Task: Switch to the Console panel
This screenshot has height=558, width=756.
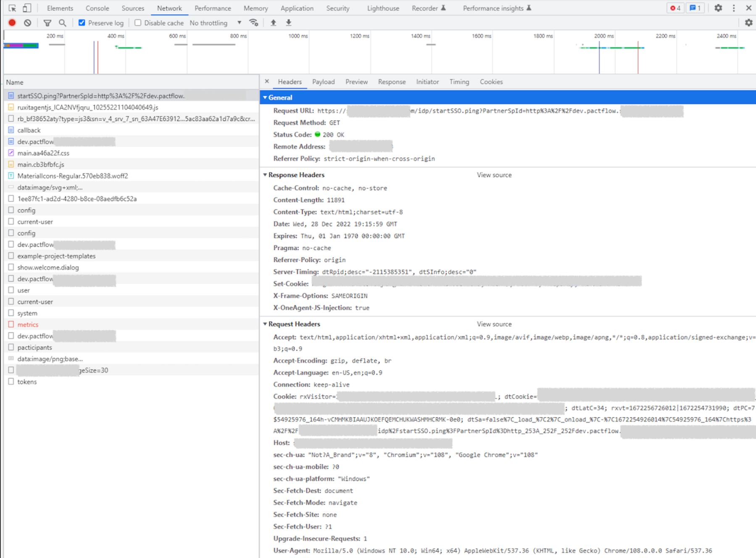Action: coord(97,8)
